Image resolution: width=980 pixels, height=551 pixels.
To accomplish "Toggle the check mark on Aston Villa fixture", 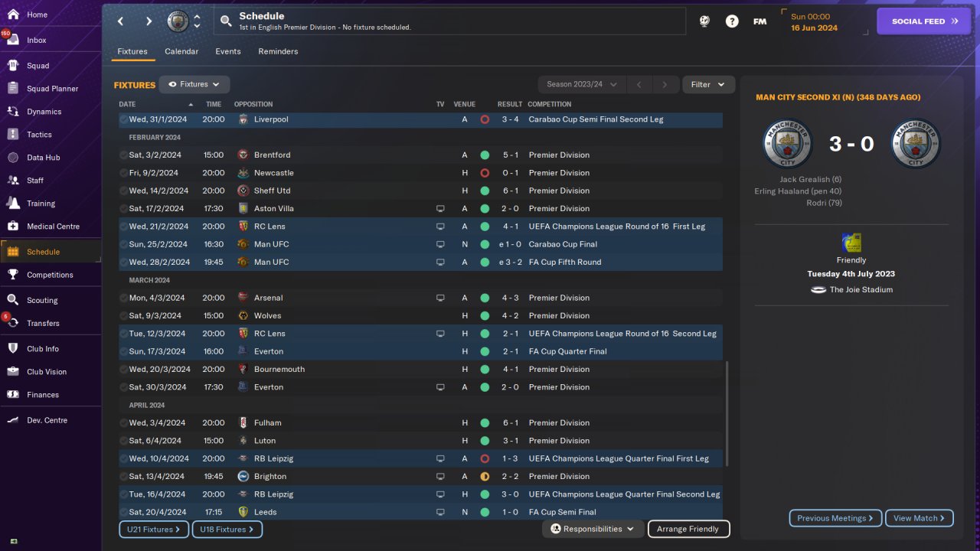I will (123, 208).
